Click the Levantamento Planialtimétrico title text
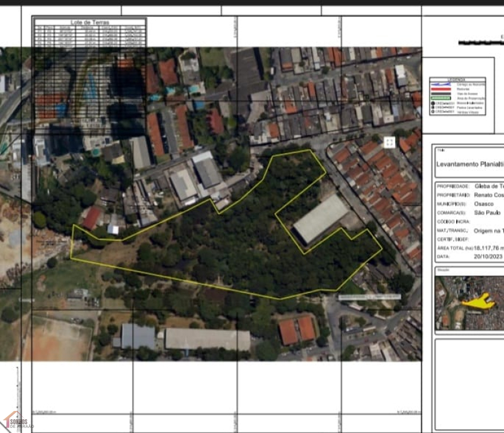Viewport: 504px width, 433px height. click(x=469, y=163)
